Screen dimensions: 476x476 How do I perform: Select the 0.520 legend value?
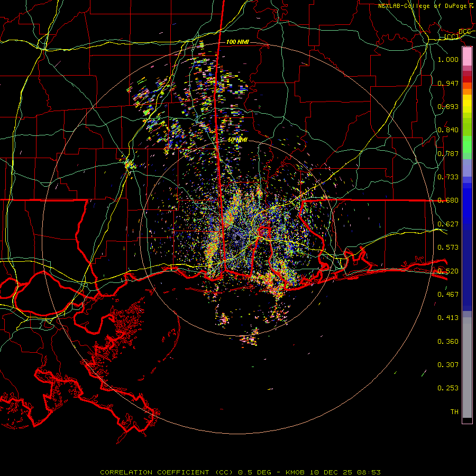point(448,271)
